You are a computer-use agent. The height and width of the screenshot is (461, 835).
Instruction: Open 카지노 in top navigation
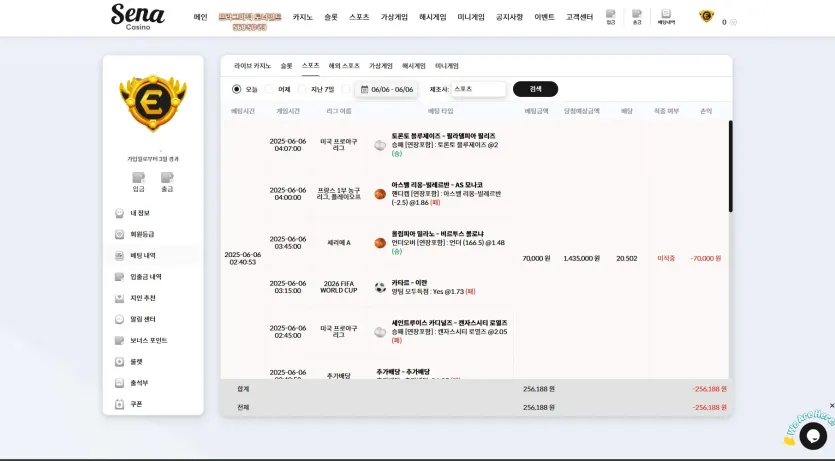pyautogui.click(x=302, y=17)
